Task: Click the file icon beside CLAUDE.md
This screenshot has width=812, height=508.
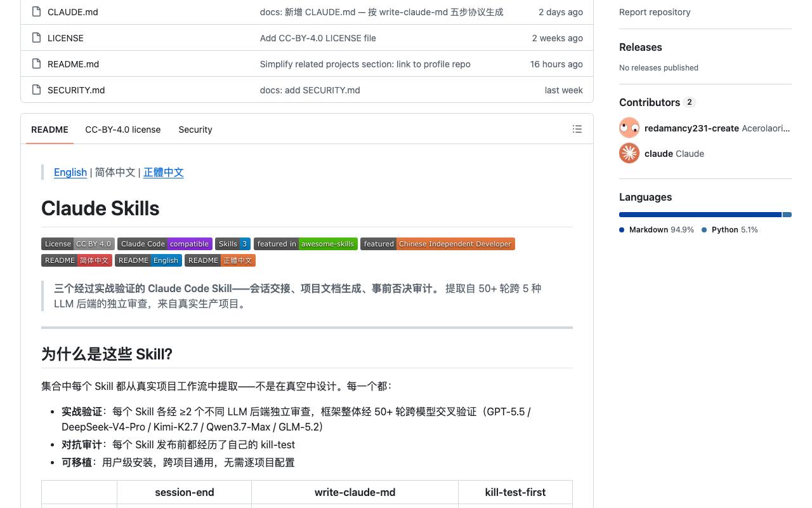Action: [x=36, y=12]
